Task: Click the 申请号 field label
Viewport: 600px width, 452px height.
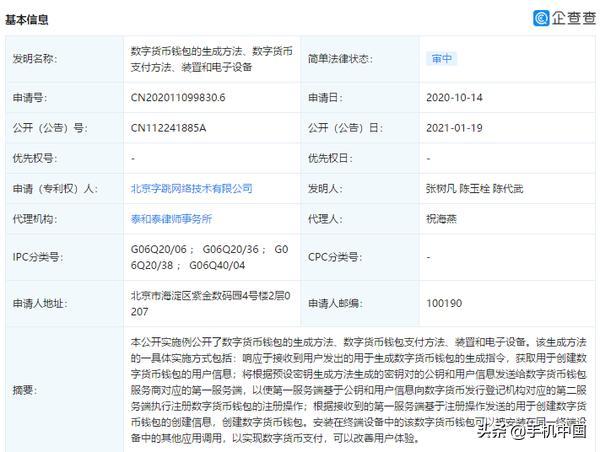Action: [30, 98]
